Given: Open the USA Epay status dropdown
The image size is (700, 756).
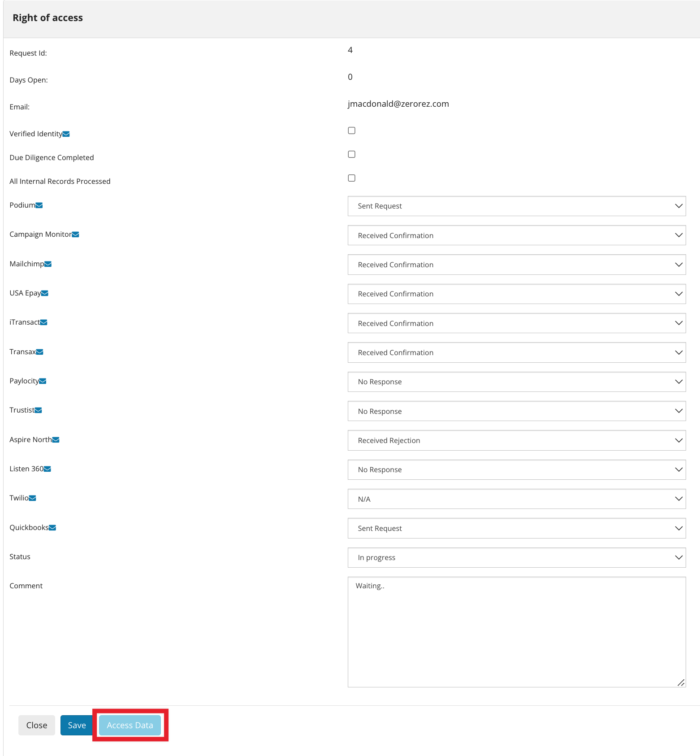Looking at the screenshot, I should pyautogui.click(x=517, y=294).
